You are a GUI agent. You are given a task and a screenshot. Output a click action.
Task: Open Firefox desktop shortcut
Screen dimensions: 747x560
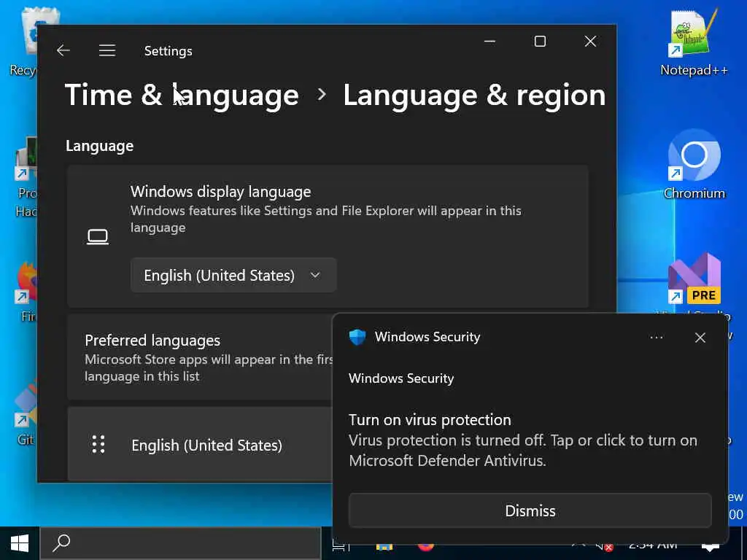point(26,292)
